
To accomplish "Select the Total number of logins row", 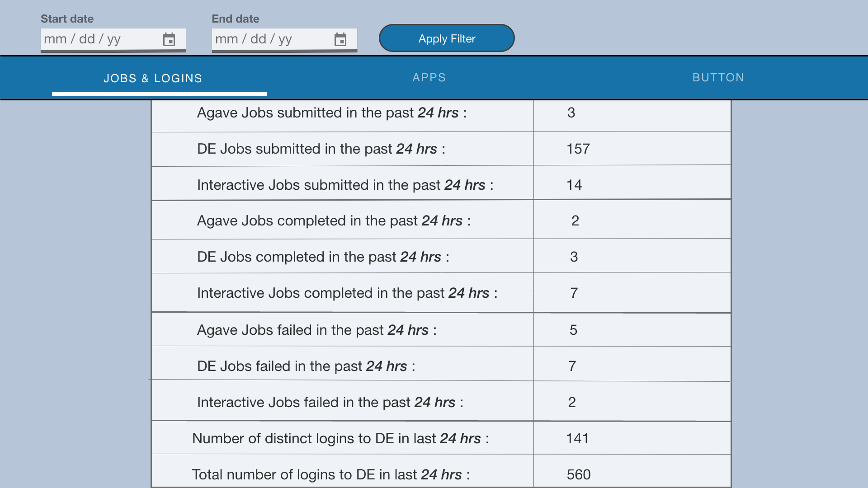I will point(330,475).
